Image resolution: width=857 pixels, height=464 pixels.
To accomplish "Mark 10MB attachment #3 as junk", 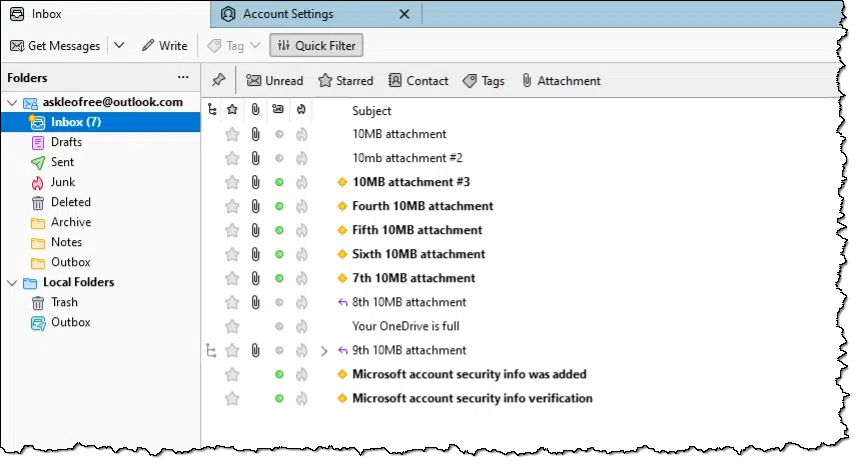I will tap(301, 182).
